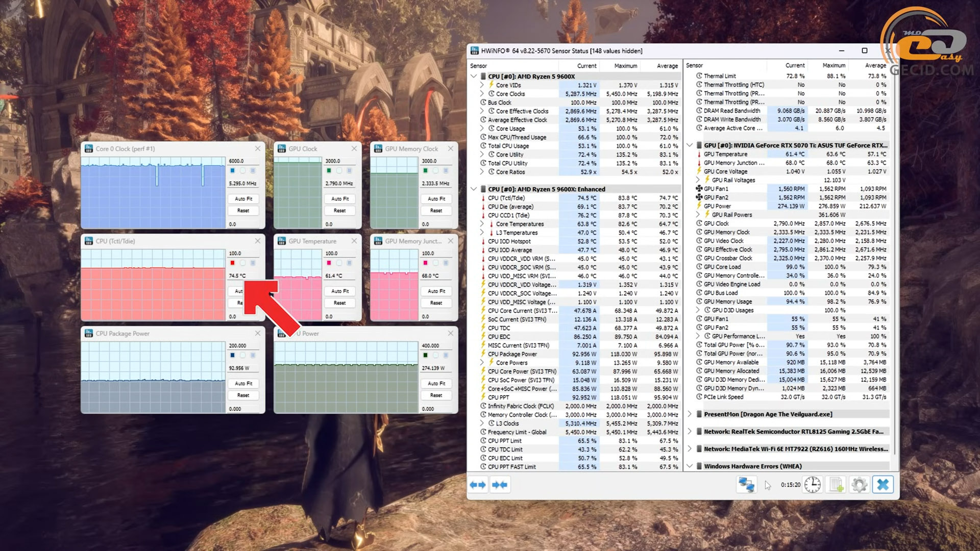Expand the PresentMon Dragon Age group

pos(690,414)
